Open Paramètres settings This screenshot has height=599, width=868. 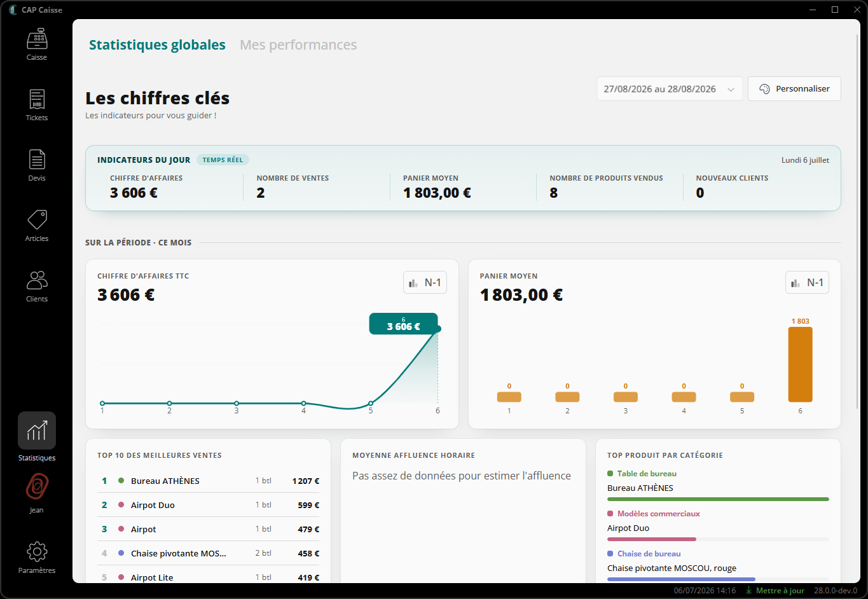(x=37, y=557)
